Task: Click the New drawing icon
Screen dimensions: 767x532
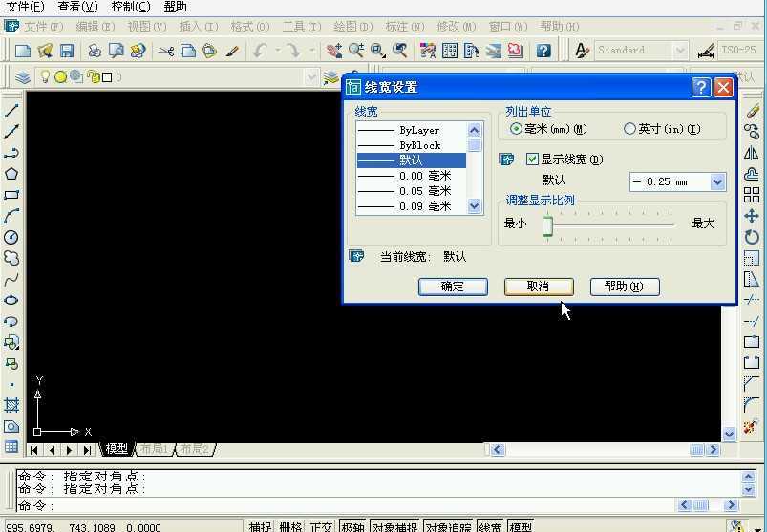Action: coord(23,51)
